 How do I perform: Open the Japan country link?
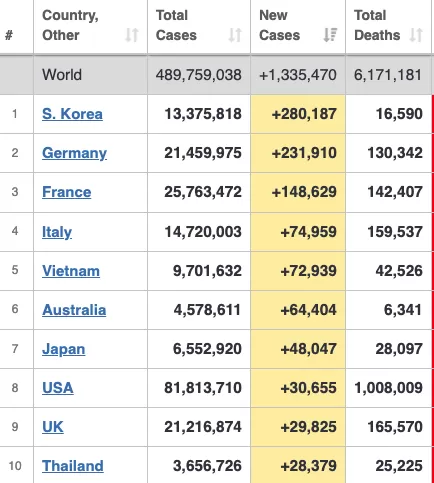(64, 349)
